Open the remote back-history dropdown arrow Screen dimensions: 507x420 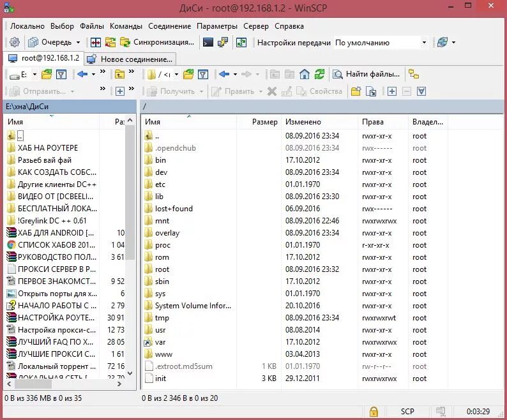[x=235, y=75]
